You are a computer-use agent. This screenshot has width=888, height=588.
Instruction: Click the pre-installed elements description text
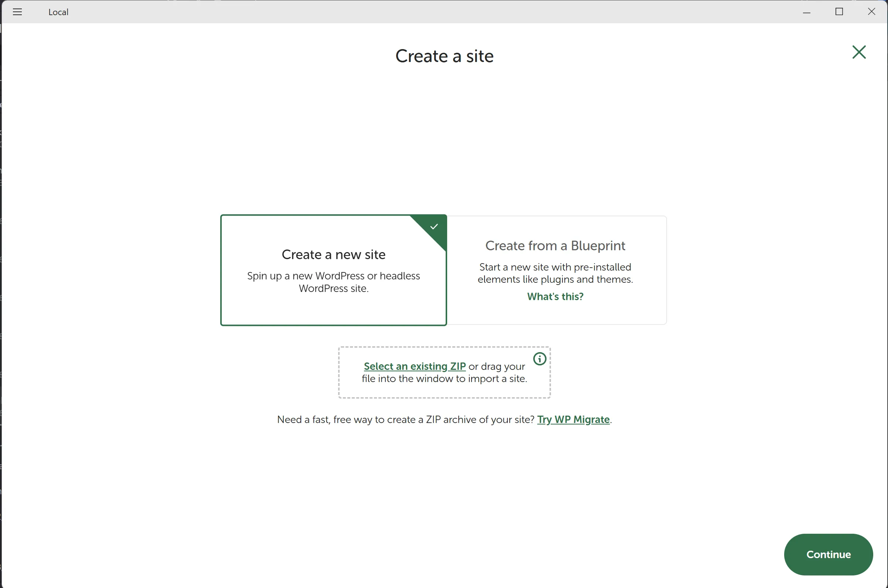[555, 273]
